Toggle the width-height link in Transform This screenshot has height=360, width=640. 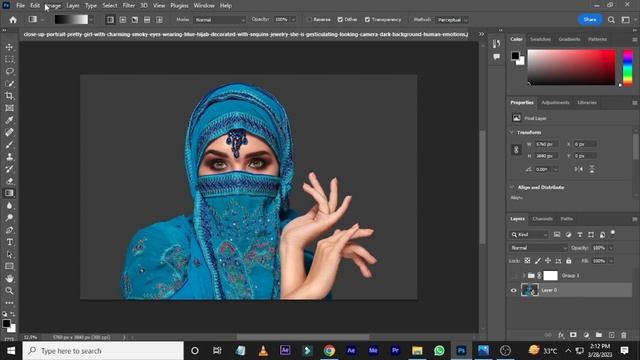tap(516, 150)
